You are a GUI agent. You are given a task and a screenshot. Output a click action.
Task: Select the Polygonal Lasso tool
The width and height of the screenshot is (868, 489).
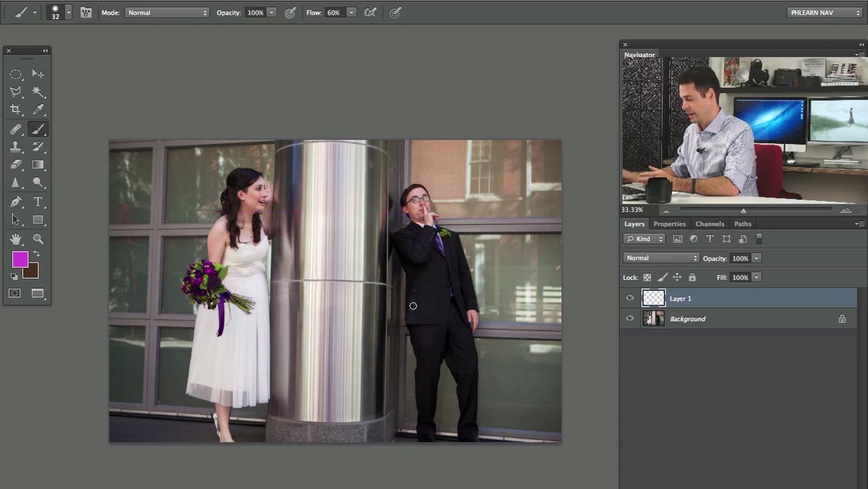coord(15,92)
